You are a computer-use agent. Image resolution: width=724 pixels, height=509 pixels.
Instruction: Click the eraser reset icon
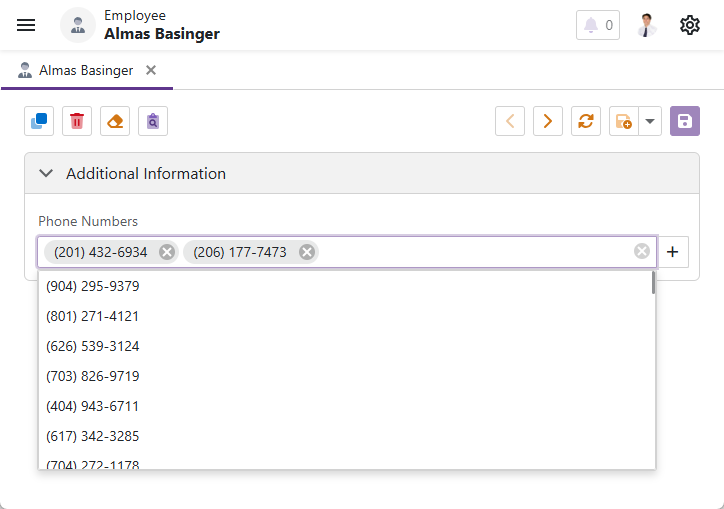point(115,121)
